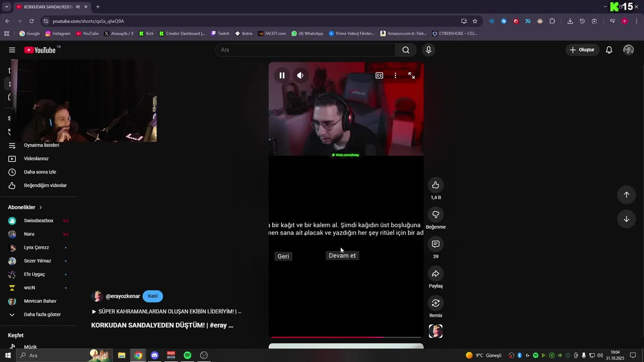644x362 pixels.
Task: Share the Short via Paylaş
Action: click(436, 274)
